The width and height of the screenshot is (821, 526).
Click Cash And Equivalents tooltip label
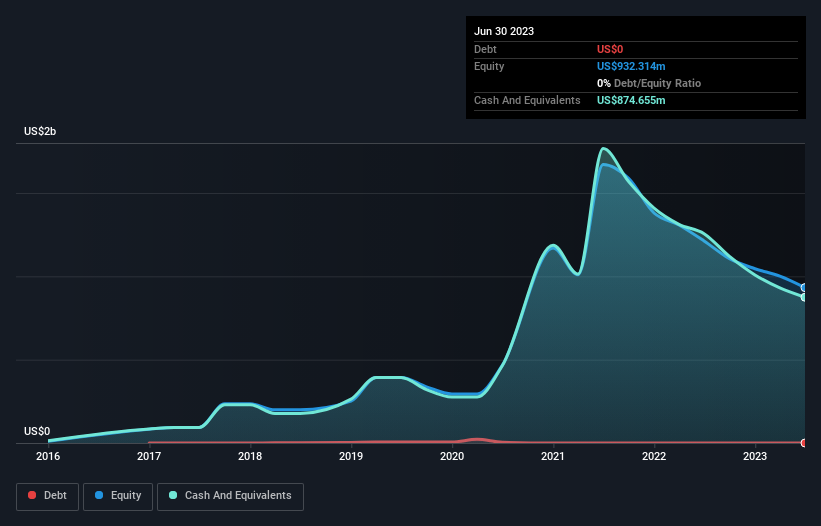[527, 100]
